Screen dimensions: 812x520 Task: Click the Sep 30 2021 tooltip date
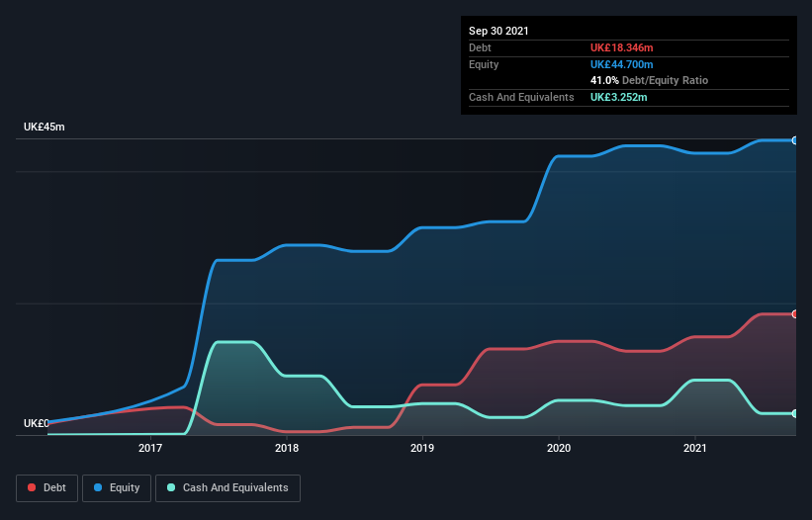tap(498, 31)
